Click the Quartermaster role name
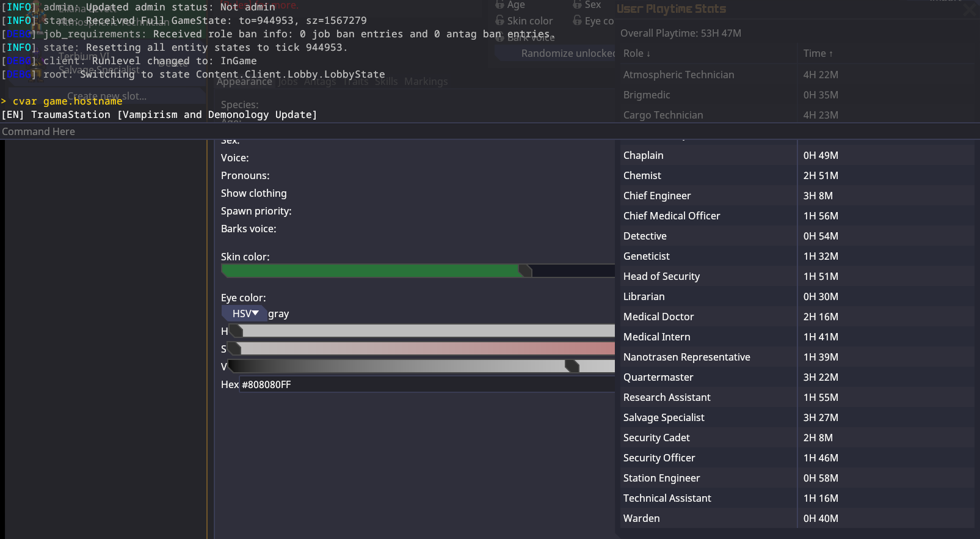The width and height of the screenshot is (980, 539). pyautogui.click(x=658, y=377)
